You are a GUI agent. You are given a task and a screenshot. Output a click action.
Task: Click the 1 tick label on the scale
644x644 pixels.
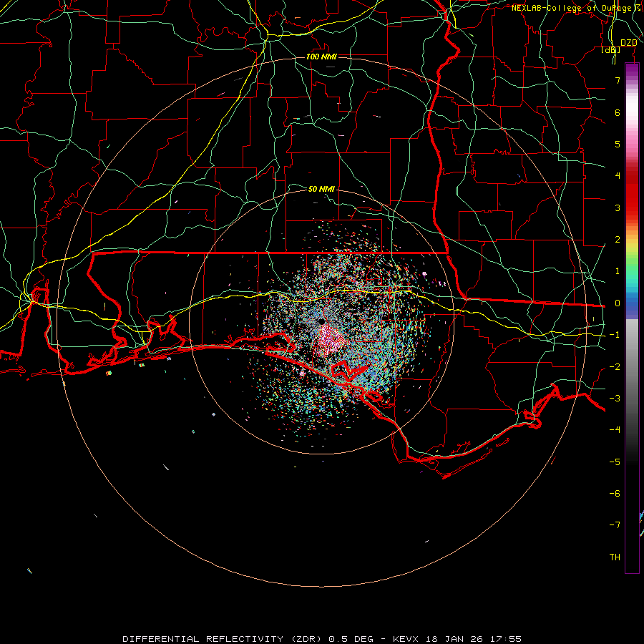[618, 271]
